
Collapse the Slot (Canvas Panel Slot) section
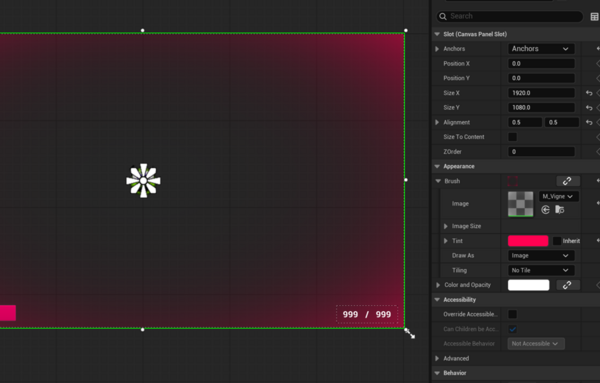[x=437, y=34]
